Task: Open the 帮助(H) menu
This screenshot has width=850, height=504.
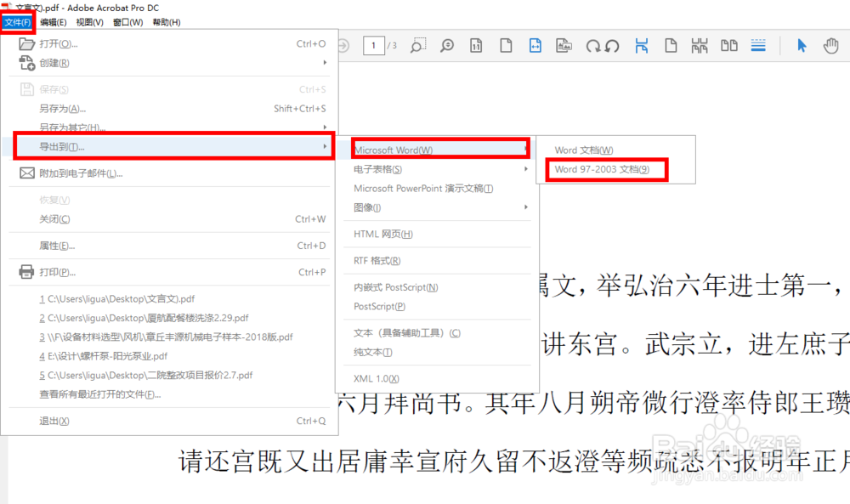Action: (167, 22)
